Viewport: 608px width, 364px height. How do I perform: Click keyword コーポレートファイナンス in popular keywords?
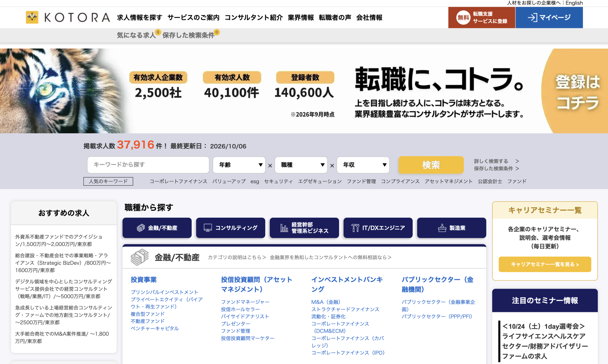(178, 181)
